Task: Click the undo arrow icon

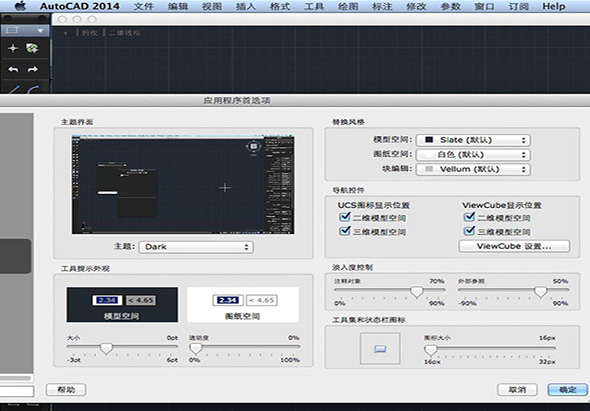Action: tap(13, 69)
